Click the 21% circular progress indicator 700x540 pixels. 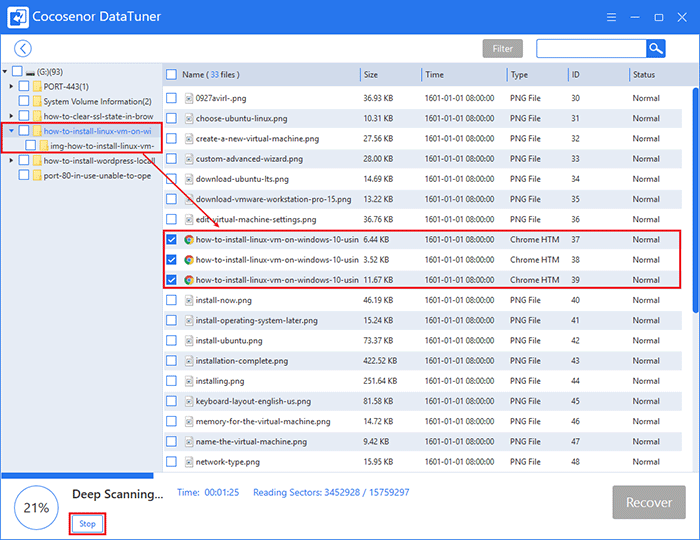click(36, 508)
